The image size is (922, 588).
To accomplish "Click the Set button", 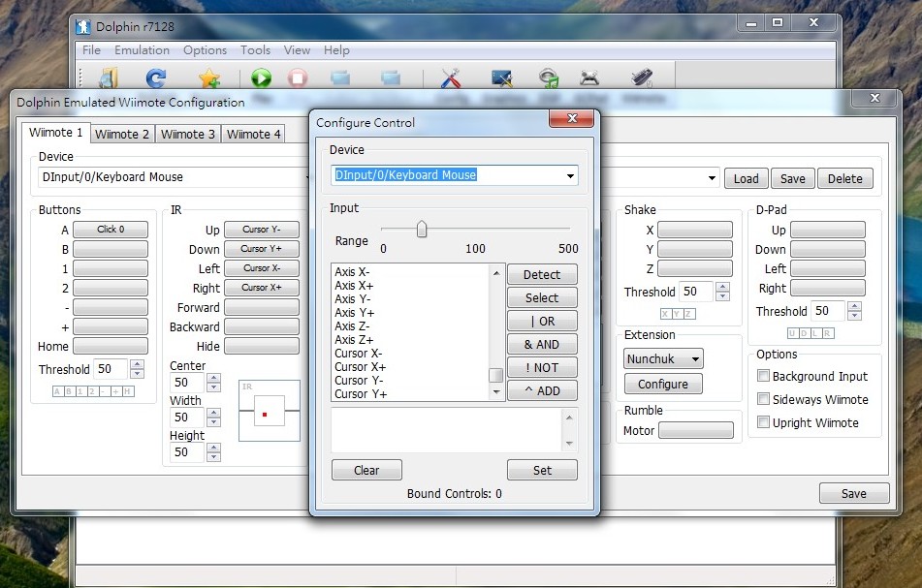I will coord(542,470).
